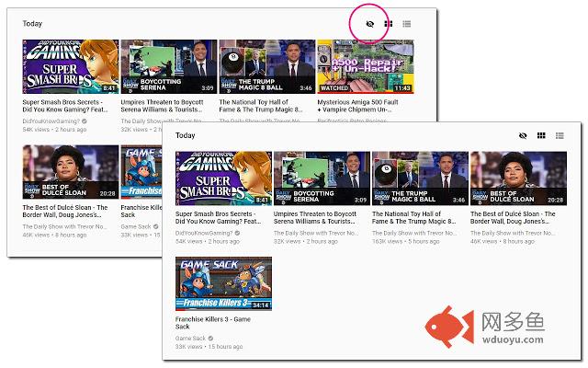
Task: Open Trump Magic 8 Ball thumbnail front panel
Action: pos(420,178)
